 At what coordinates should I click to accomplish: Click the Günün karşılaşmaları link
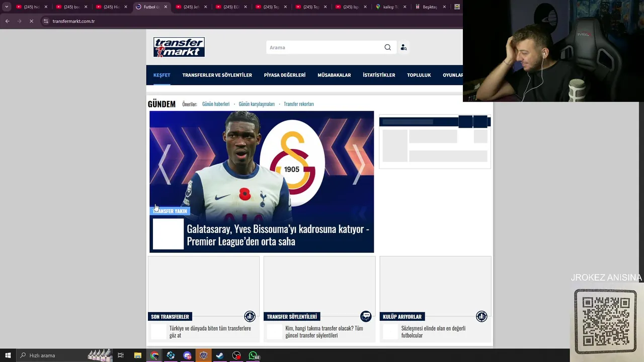pyautogui.click(x=257, y=104)
